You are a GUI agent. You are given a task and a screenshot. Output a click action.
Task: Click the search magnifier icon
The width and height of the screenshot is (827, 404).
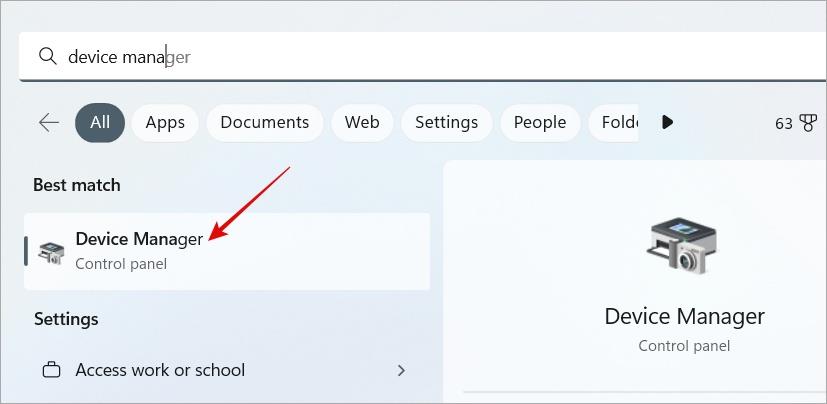pyautogui.click(x=48, y=56)
